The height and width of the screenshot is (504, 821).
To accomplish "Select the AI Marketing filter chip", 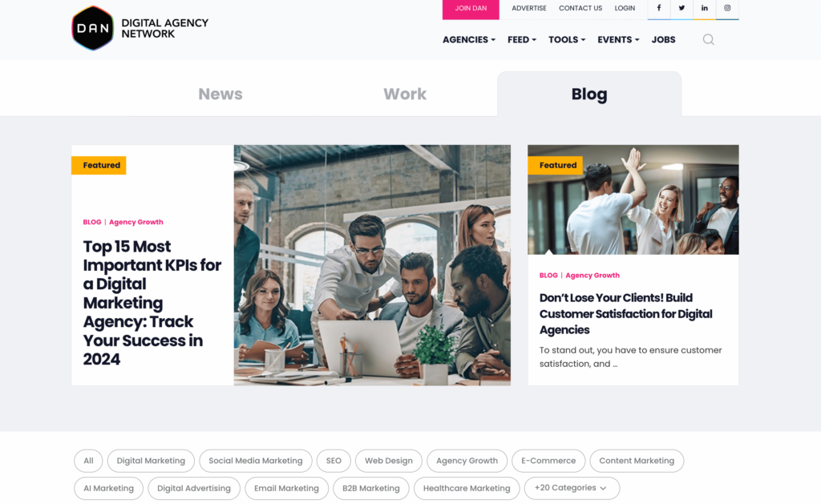I will 108,488.
